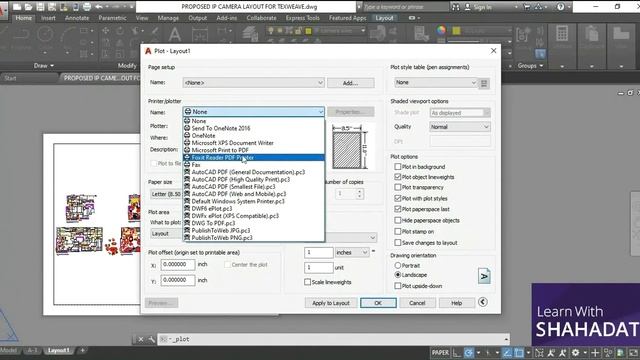
Task: Click the Text tool letter A in ribbon
Action: pyautogui.click(x=175, y=35)
